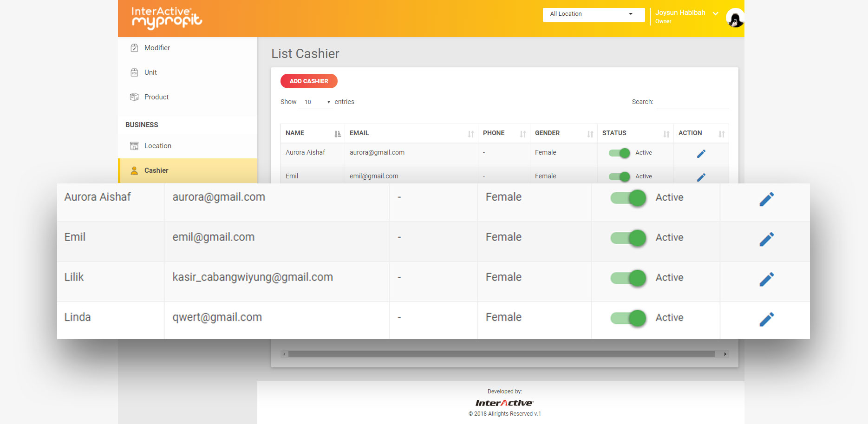Focus the Search input field

click(692, 102)
